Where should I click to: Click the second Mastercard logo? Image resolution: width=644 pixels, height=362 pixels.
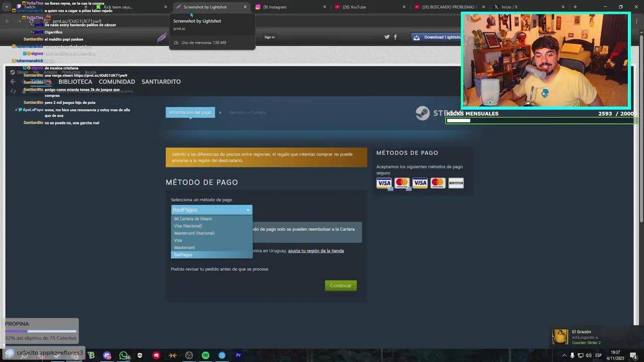pyautogui.click(x=438, y=183)
